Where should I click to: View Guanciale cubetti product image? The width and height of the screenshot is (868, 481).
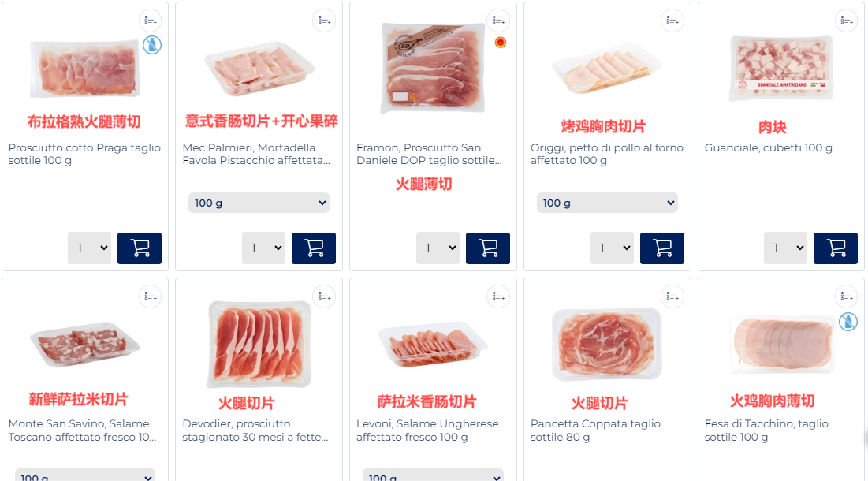point(781,68)
